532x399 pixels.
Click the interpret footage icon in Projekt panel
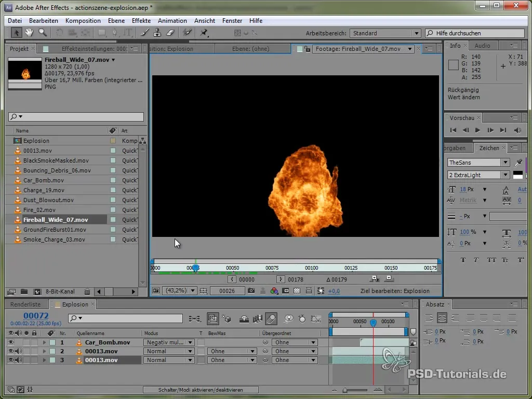pyautogui.click(x=11, y=292)
